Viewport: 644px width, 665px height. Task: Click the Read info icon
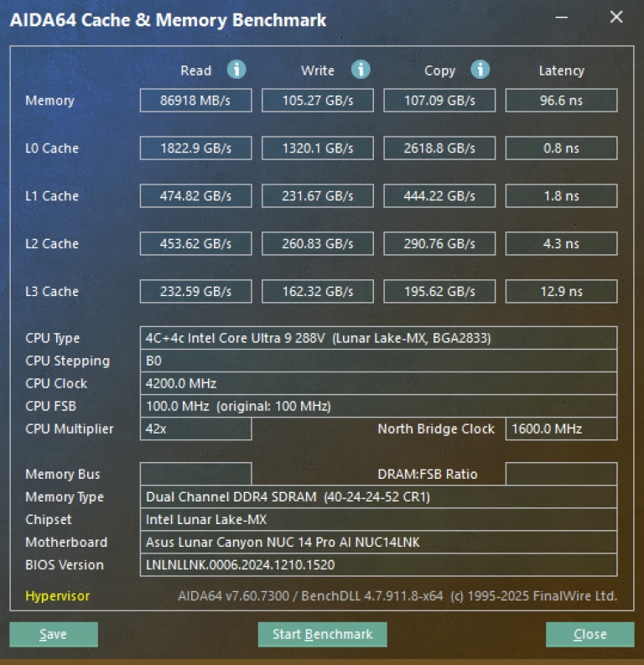point(236,70)
